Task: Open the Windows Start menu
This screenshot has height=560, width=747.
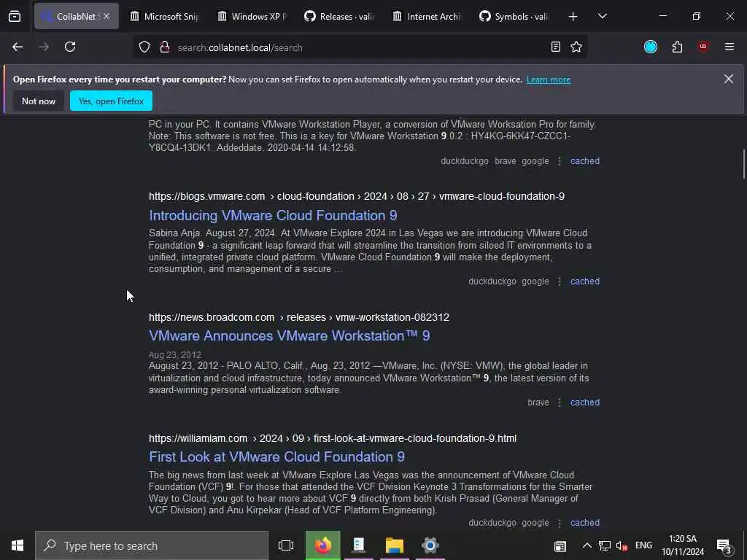Action: pyautogui.click(x=18, y=545)
